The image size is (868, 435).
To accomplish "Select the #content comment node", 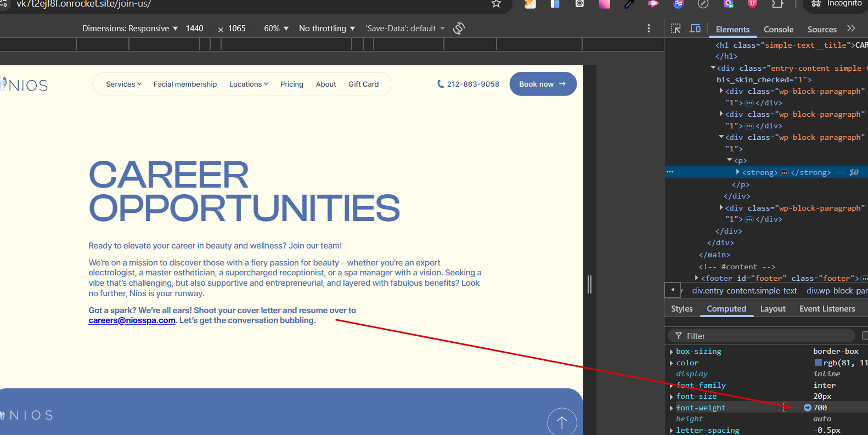I will pos(737,267).
